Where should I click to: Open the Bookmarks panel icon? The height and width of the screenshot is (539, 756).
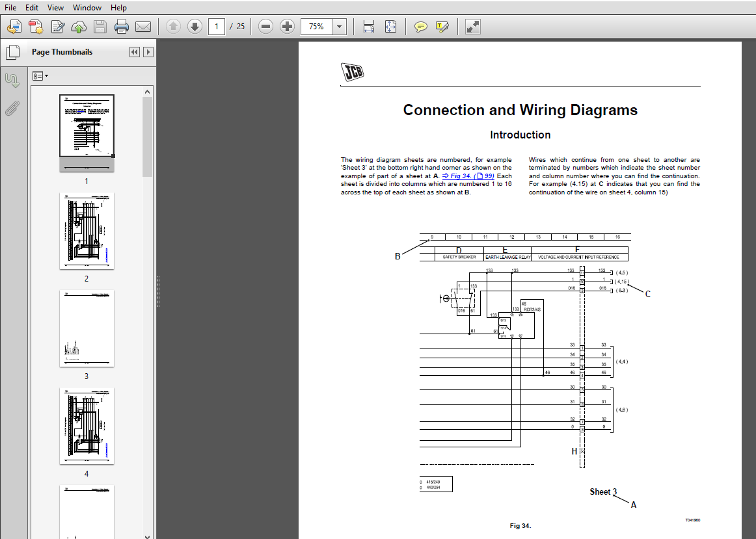tap(12, 80)
